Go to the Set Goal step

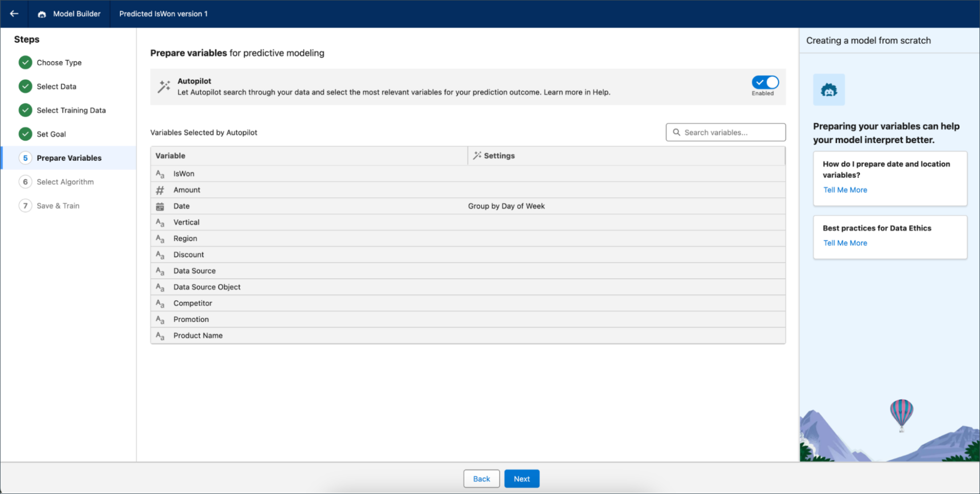51,134
